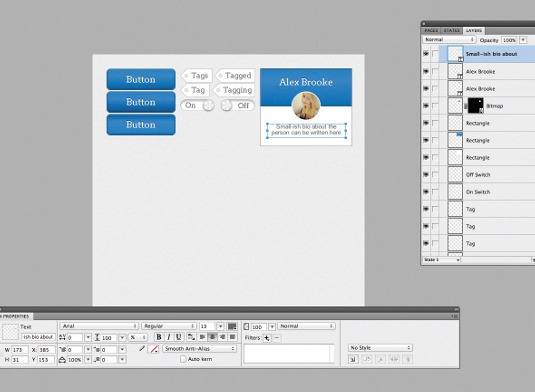Enable the Auto kern checkbox
The width and height of the screenshot is (535, 392).
point(183,359)
